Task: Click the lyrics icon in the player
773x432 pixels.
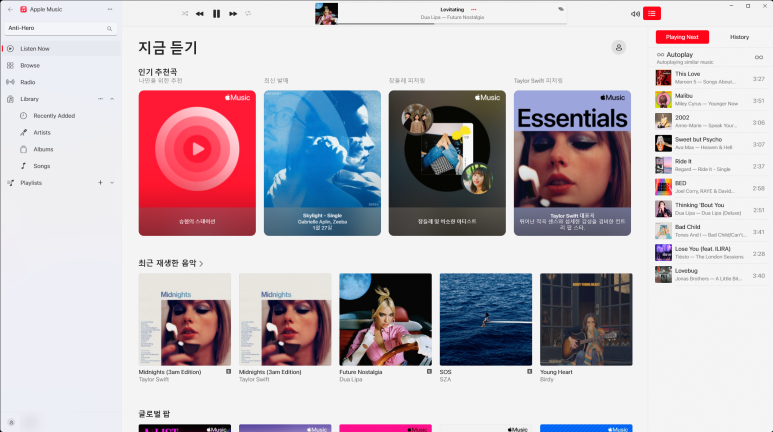Action: pos(561,9)
